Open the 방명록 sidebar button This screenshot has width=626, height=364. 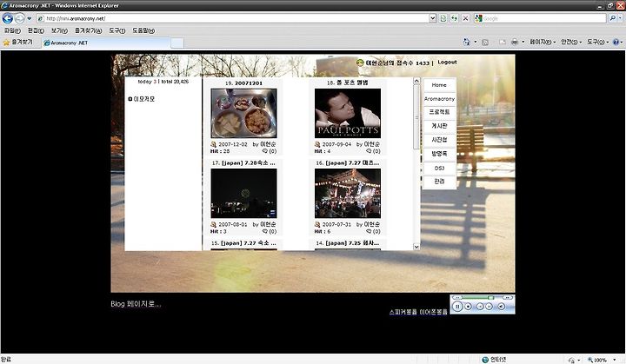439,154
